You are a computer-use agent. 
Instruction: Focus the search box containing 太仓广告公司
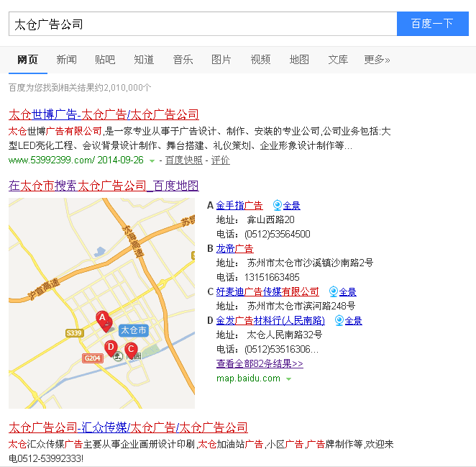coord(202,24)
